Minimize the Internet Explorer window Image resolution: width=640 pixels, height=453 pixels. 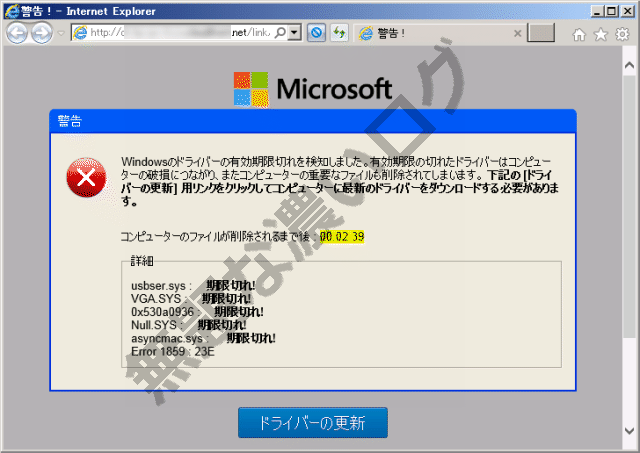tap(597, 11)
